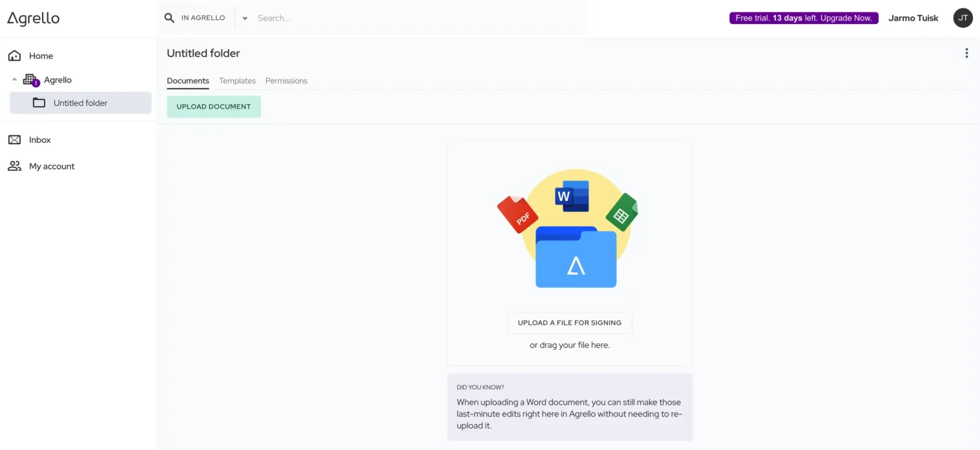Click the Agrello logo

[33, 18]
